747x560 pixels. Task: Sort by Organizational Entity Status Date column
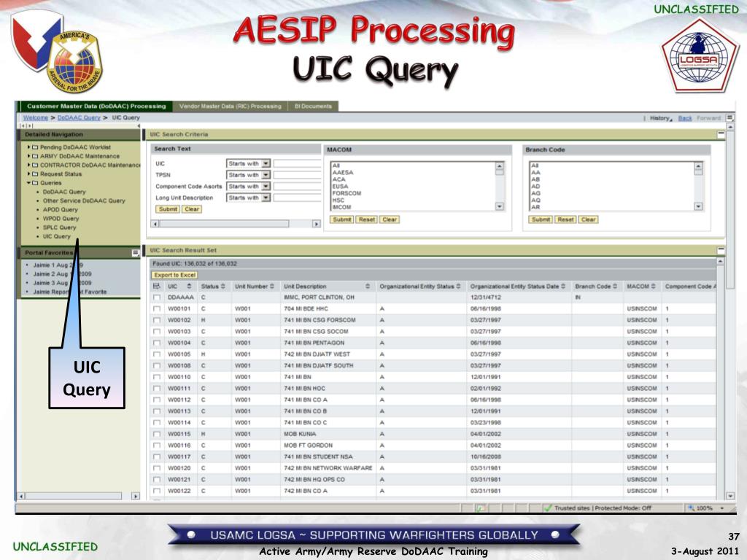(563, 286)
